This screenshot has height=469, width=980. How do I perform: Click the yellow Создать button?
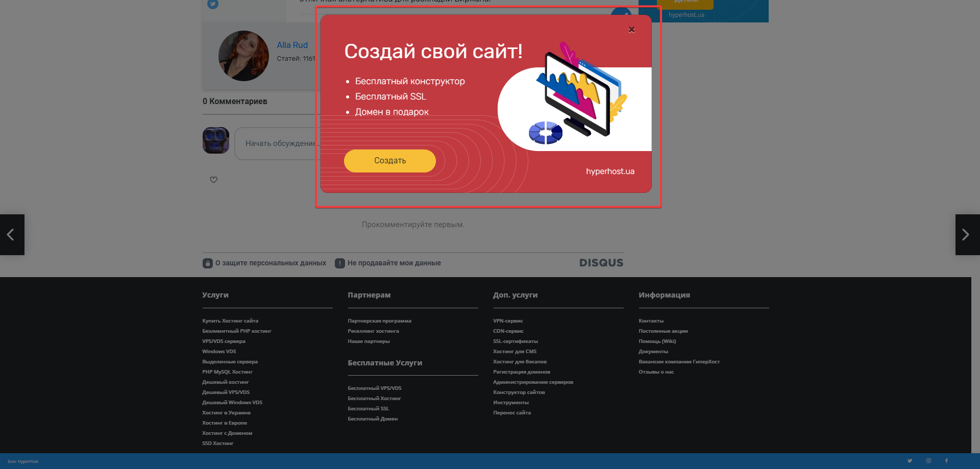pos(390,161)
